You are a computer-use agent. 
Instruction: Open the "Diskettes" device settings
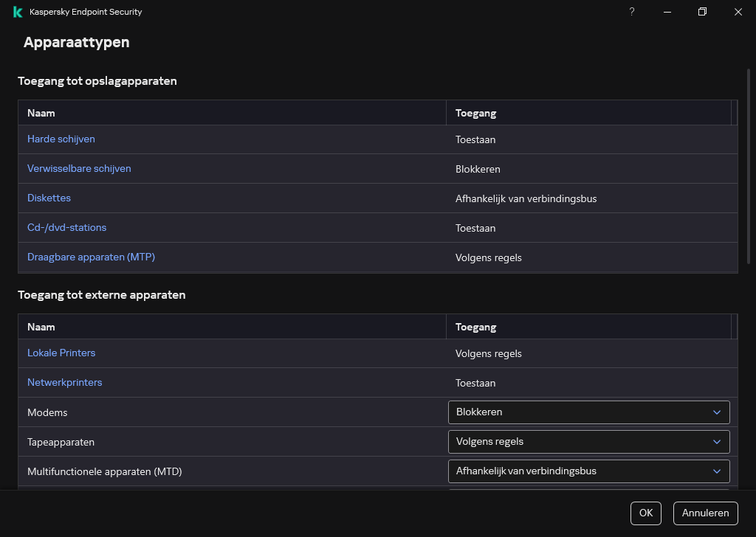[49, 198]
